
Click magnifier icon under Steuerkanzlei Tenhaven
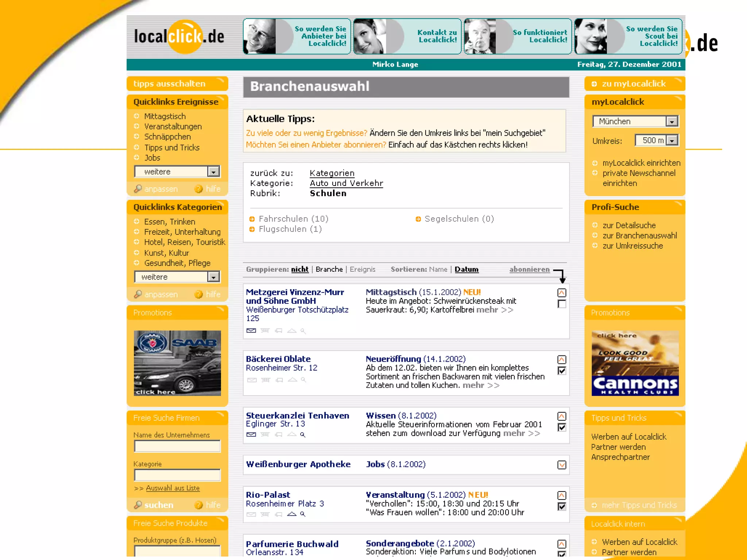303,435
